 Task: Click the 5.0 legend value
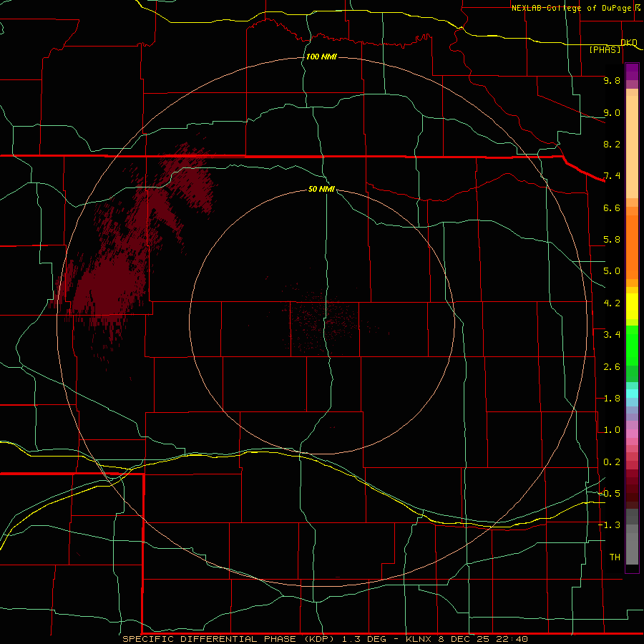(612, 271)
